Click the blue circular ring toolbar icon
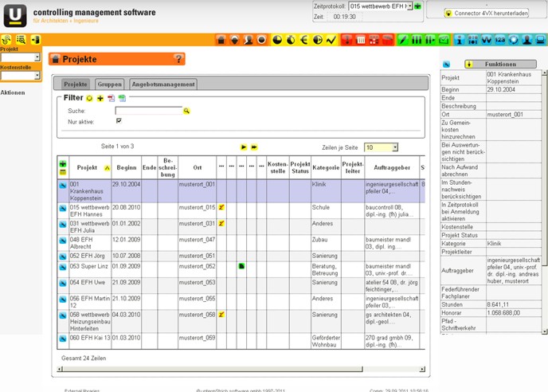This screenshot has width=548, height=392. tap(514, 40)
